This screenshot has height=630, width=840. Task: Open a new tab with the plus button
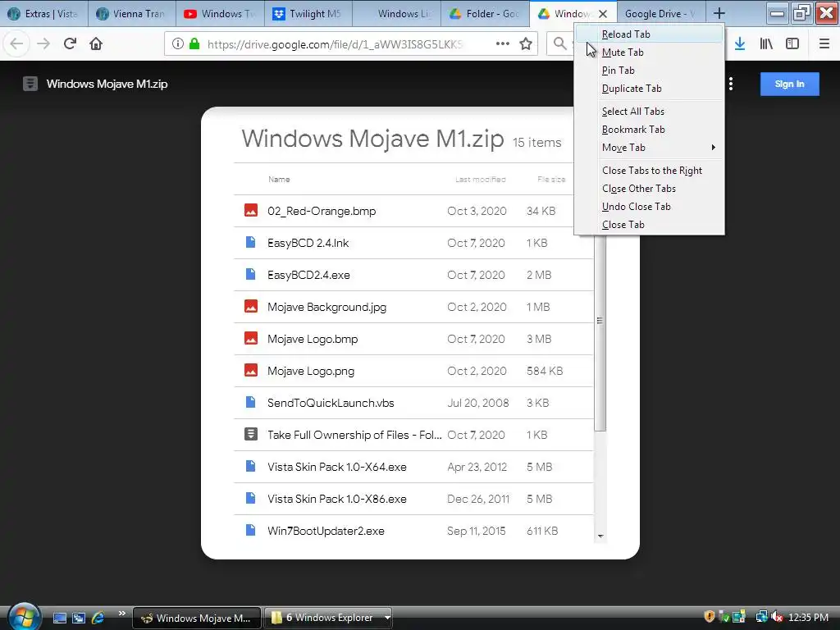click(719, 13)
